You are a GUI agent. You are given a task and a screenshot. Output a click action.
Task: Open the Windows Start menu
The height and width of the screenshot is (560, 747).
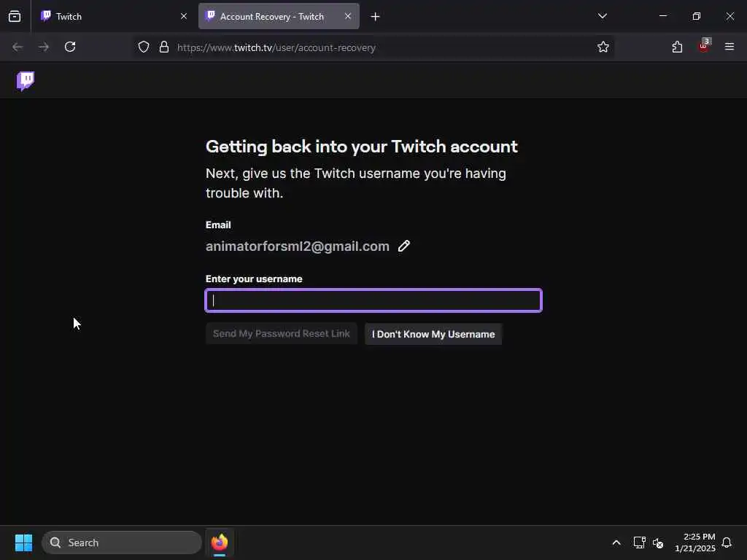coord(23,542)
